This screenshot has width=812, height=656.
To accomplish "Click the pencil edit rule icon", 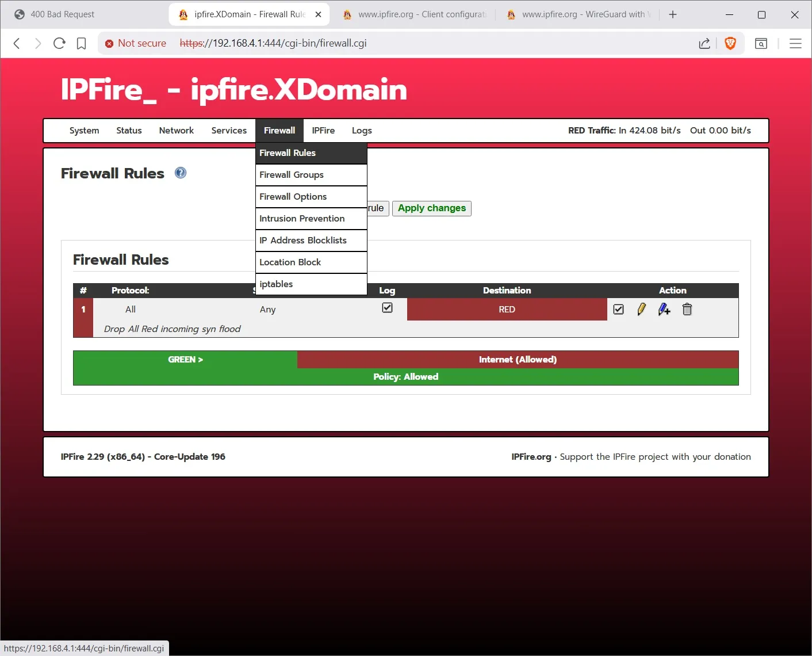I will [641, 310].
